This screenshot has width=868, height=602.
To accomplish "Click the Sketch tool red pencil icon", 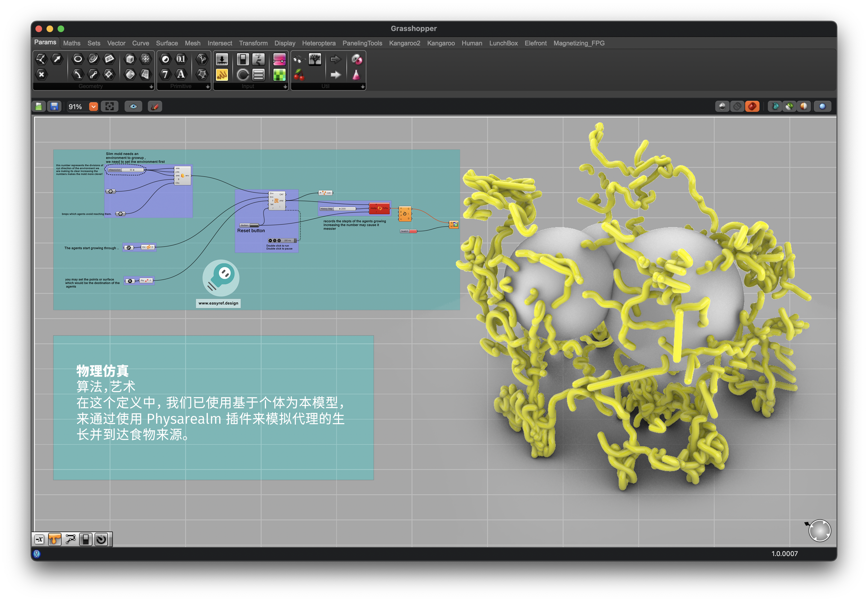I will point(155,107).
